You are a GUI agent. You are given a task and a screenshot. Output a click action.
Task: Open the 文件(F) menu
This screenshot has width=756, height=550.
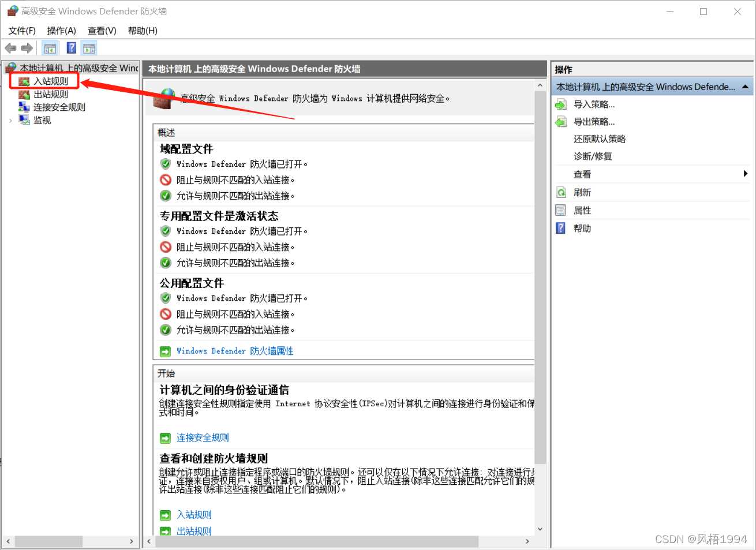22,31
